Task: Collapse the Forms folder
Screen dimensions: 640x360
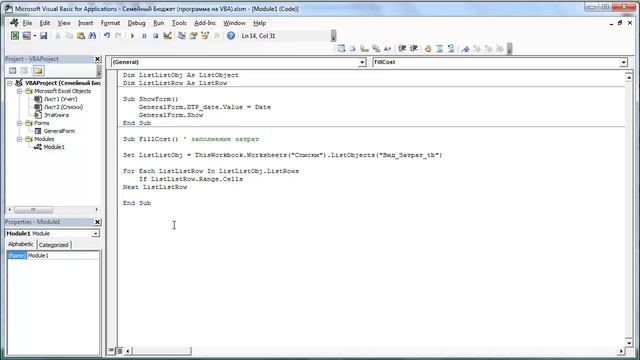Action: coord(19,123)
